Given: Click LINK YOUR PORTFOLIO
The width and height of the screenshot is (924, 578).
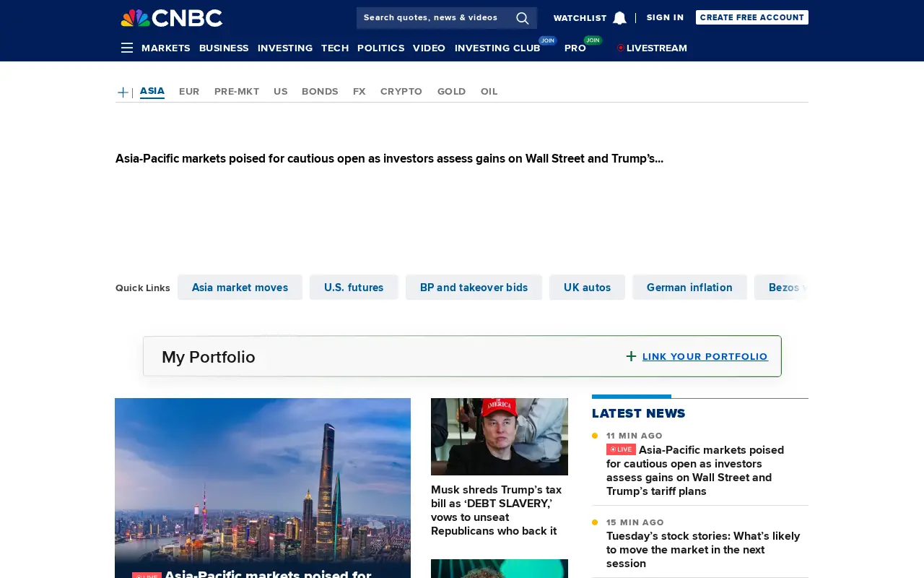Looking at the screenshot, I should (705, 356).
